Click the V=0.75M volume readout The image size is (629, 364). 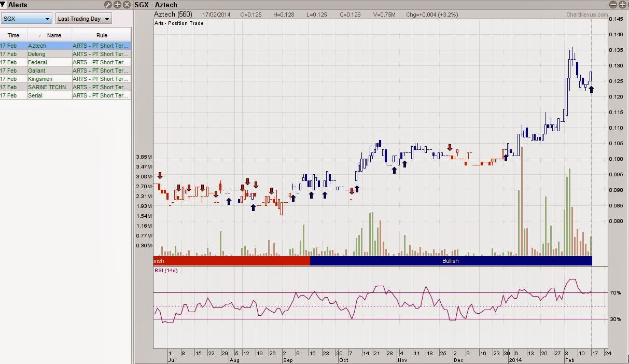(x=385, y=15)
